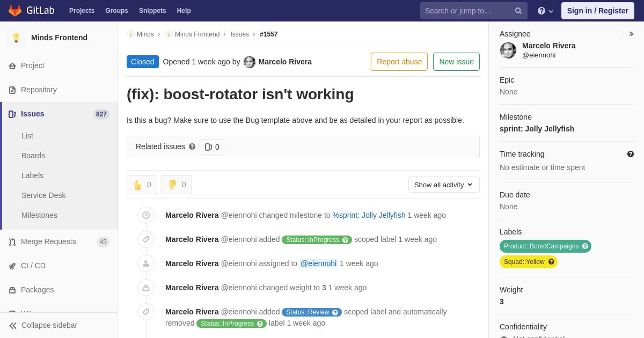
Task: Click the Closed status badge
Action: click(x=143, y=62)
